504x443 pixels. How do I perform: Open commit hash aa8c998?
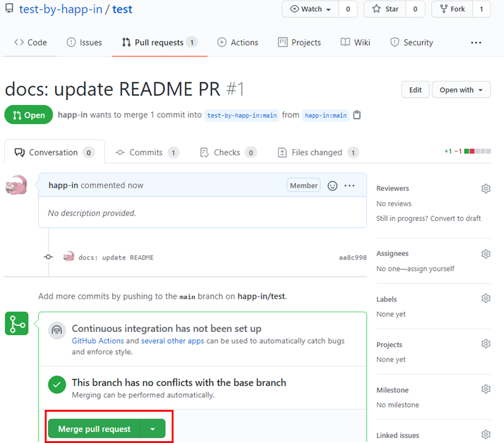click(353, 257)
